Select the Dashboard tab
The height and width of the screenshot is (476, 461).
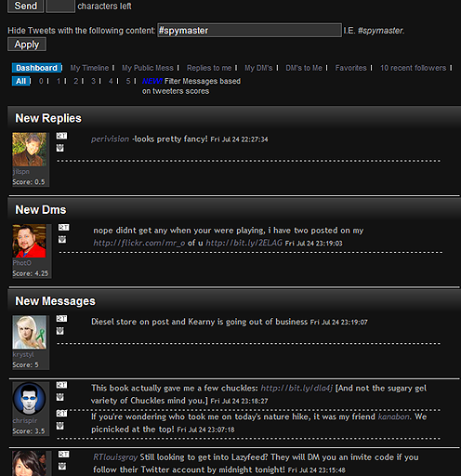click(x=36, y=68)
